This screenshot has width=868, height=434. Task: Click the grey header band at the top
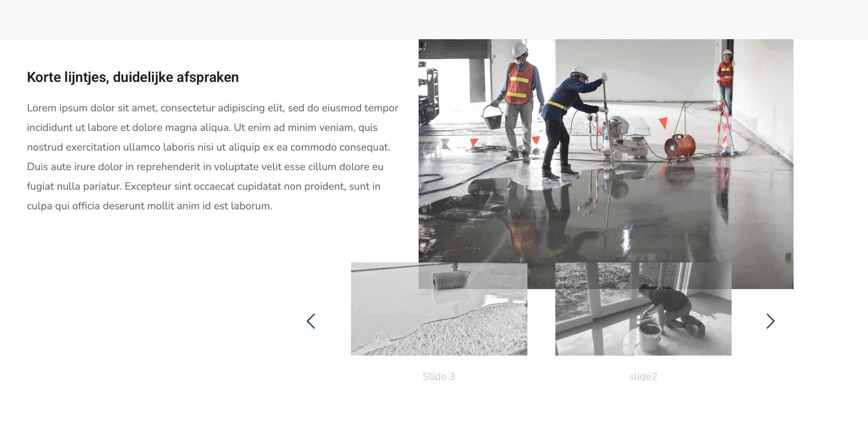(x=434, y=19)
